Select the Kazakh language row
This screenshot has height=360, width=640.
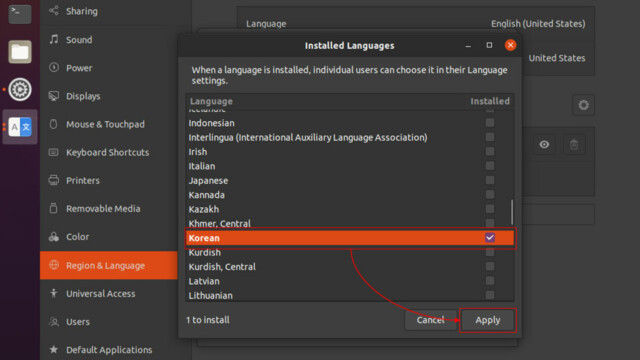coord(350,209)
